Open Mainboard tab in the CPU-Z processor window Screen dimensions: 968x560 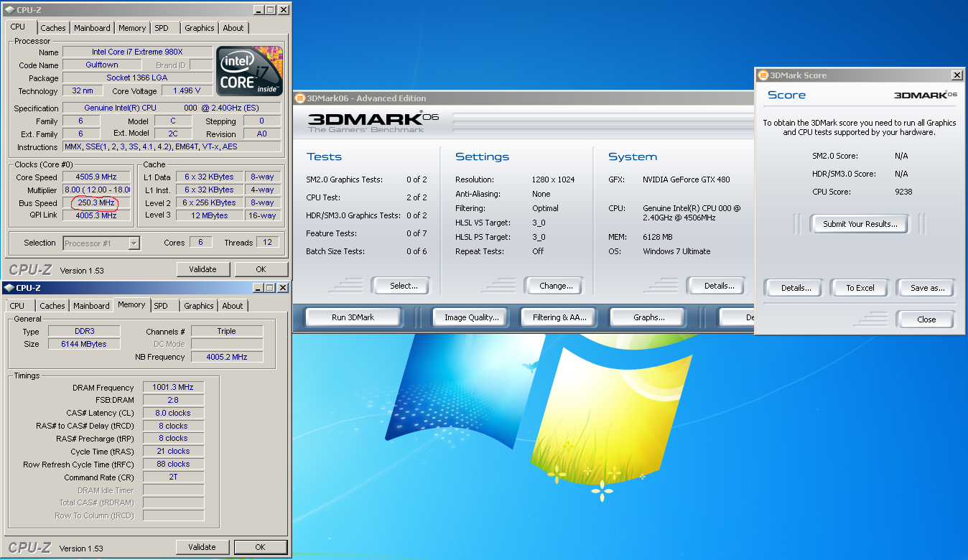pos(92,28)
